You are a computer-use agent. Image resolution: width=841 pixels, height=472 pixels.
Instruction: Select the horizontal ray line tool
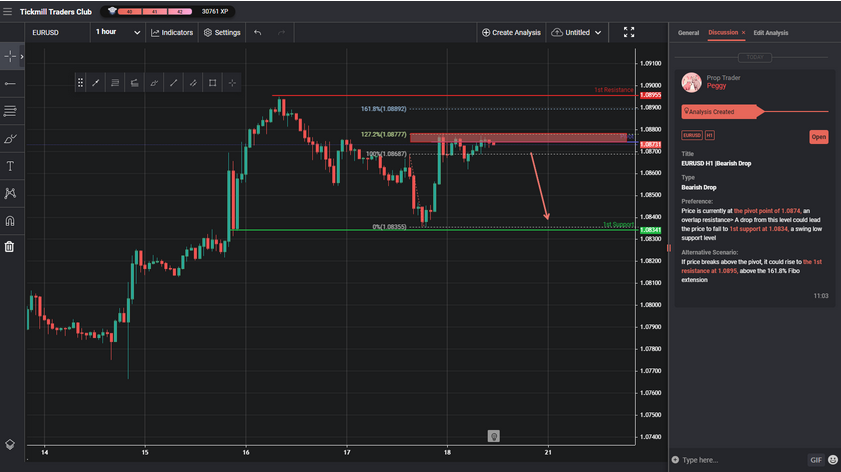[10, 84]
